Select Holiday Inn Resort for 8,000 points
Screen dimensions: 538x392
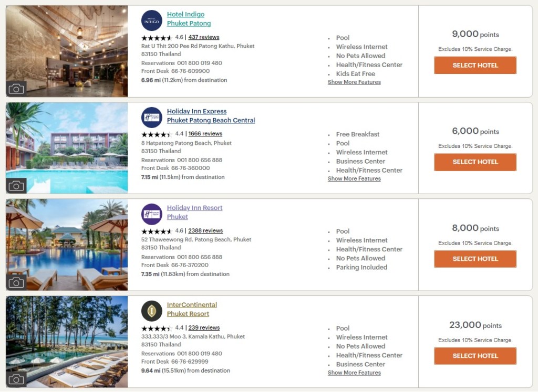point(475,259)
